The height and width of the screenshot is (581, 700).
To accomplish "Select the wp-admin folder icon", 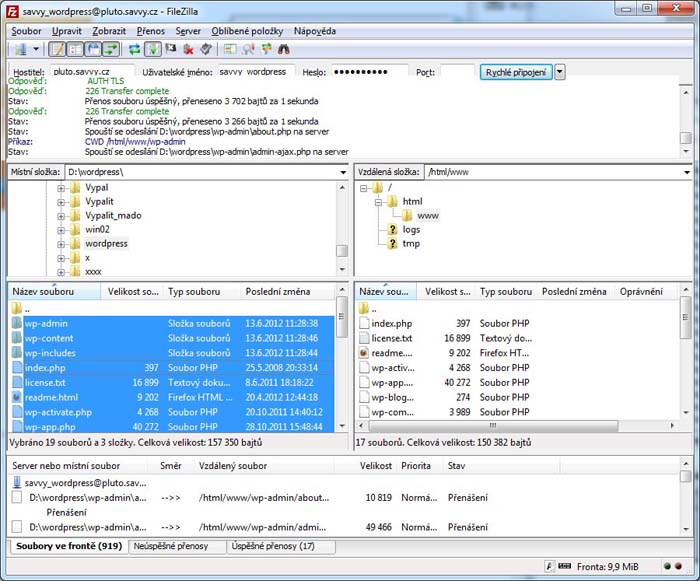I will [17, 323].
